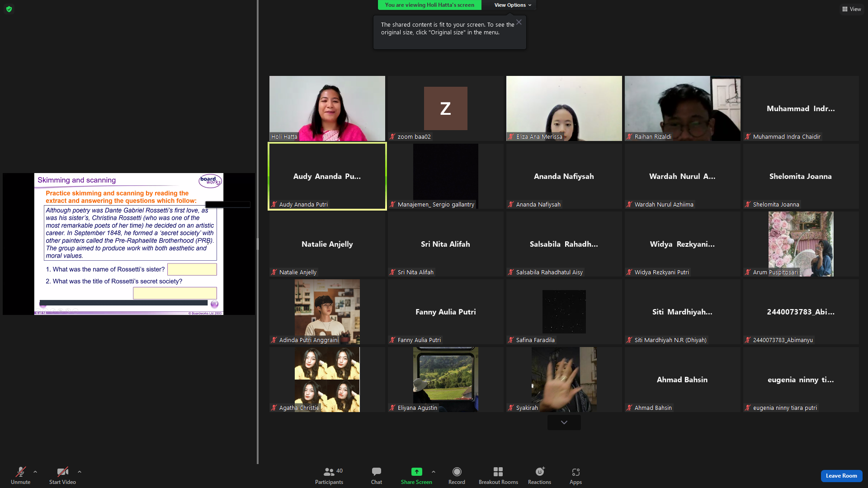Image resolution: width=868 pixels, height=488 pixels.
Task: Open the Participants panel
Action: [329, 476]
